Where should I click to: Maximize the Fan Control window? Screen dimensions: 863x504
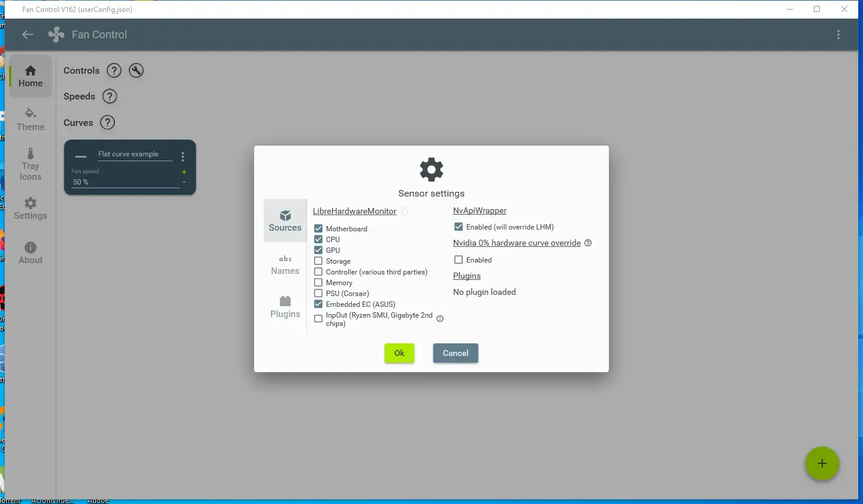pyautogui.click(x=817, y=9)
